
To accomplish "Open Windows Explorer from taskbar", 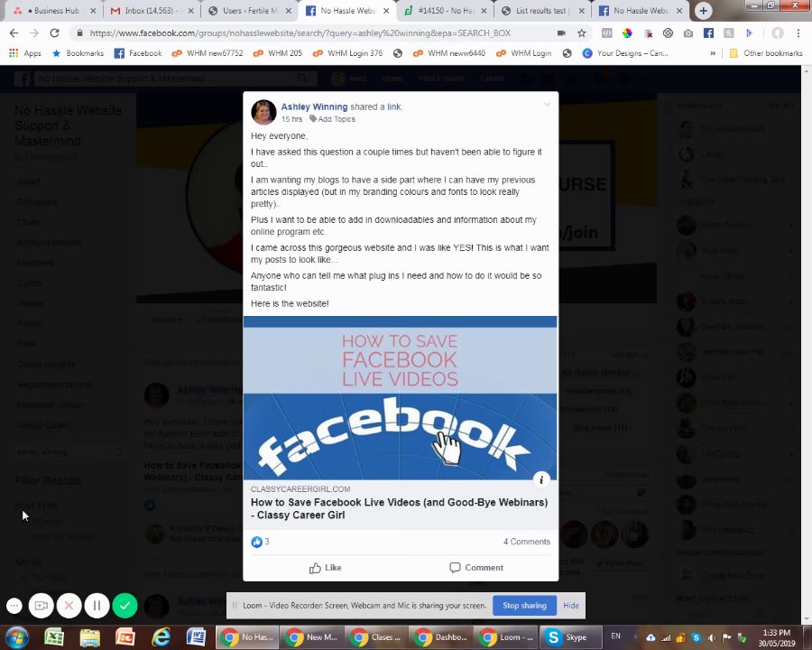I will click(90, 637).
